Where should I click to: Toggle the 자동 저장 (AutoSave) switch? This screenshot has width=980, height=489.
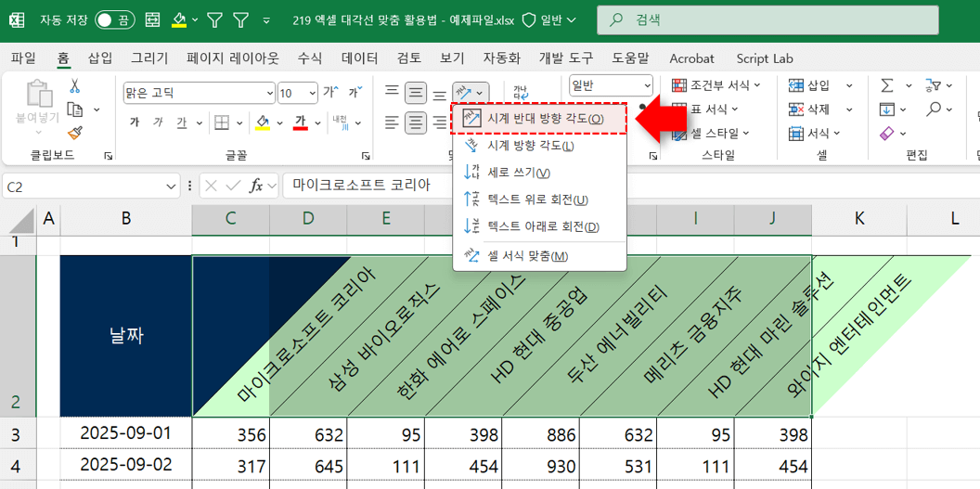(x=114, y=19)
